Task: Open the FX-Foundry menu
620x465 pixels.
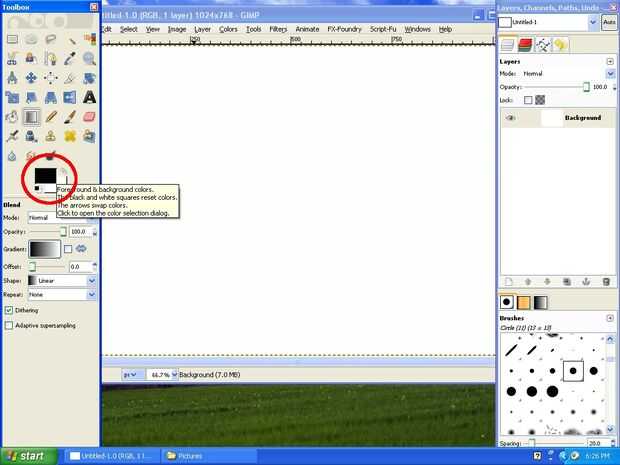Action: 344,29
